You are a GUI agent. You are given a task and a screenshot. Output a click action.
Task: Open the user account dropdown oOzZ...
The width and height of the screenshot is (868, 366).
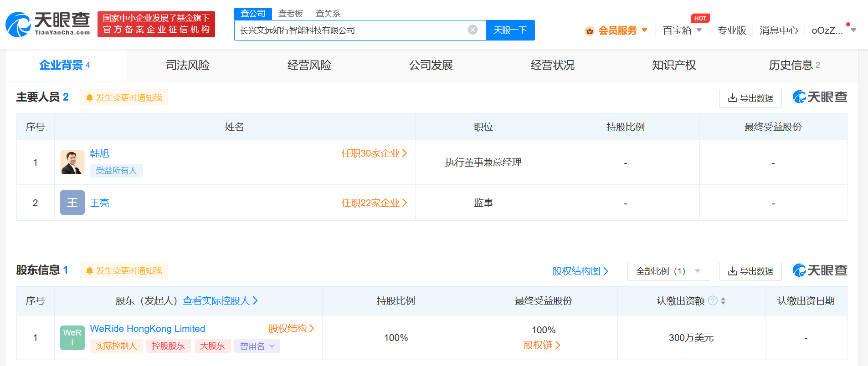853,30
